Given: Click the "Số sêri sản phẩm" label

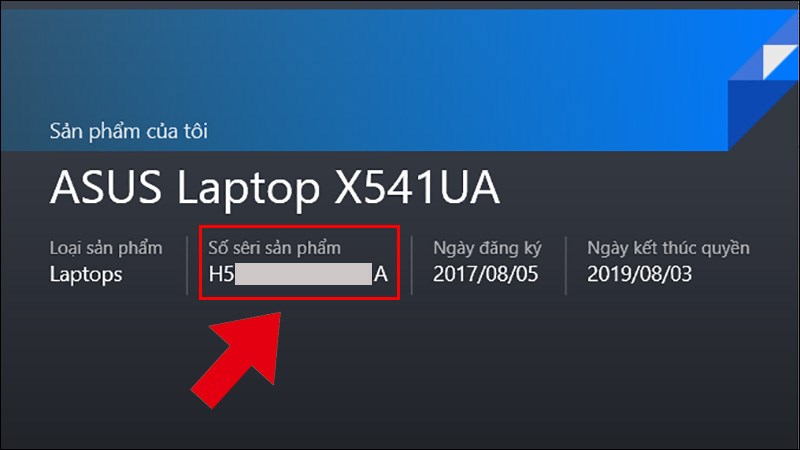Looking at the screenshot, I should click(274, 248).
